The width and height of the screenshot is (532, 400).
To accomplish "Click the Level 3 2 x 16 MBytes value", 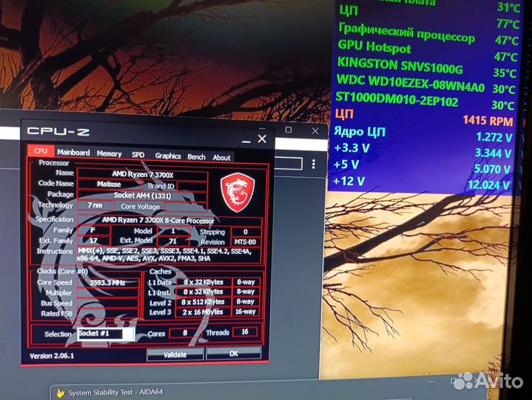I will coord(203,312).
